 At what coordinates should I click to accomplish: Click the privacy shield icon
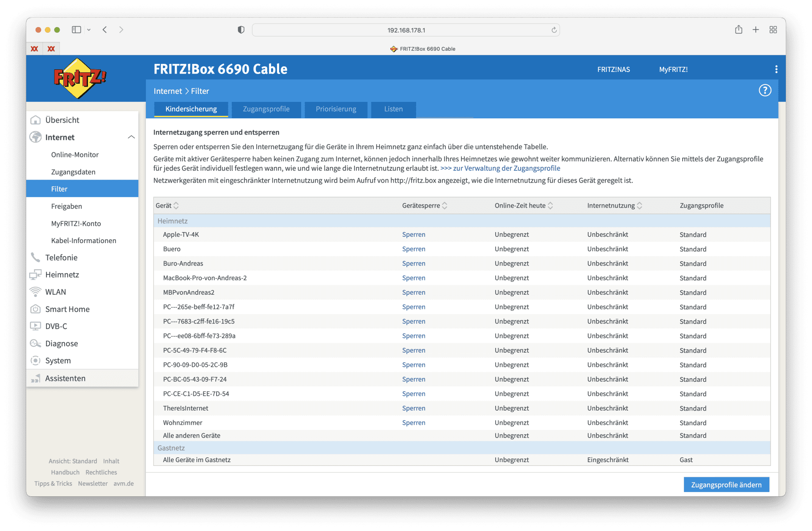click(241, 30)
